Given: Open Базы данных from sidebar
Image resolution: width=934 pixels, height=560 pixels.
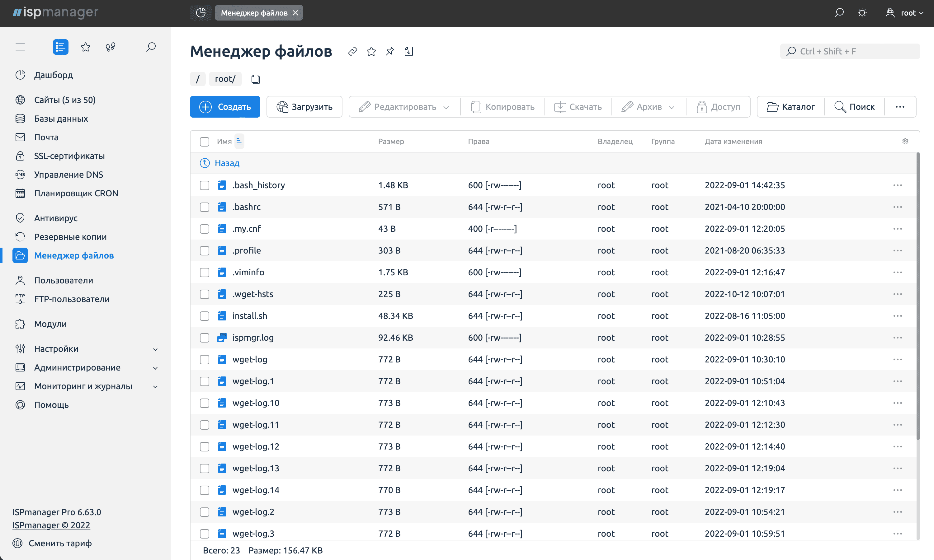Looking at the screenshot, I should (x=61, y=119).
